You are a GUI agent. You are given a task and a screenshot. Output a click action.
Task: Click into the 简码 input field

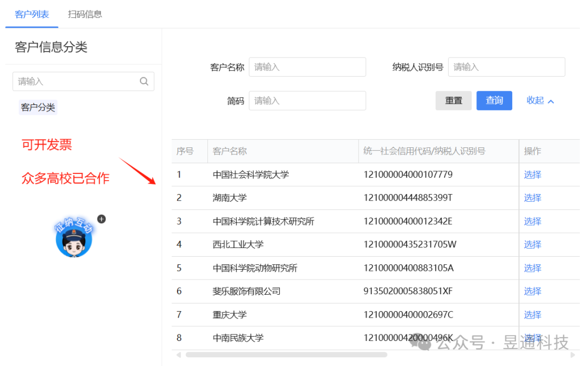pos(308,101)
